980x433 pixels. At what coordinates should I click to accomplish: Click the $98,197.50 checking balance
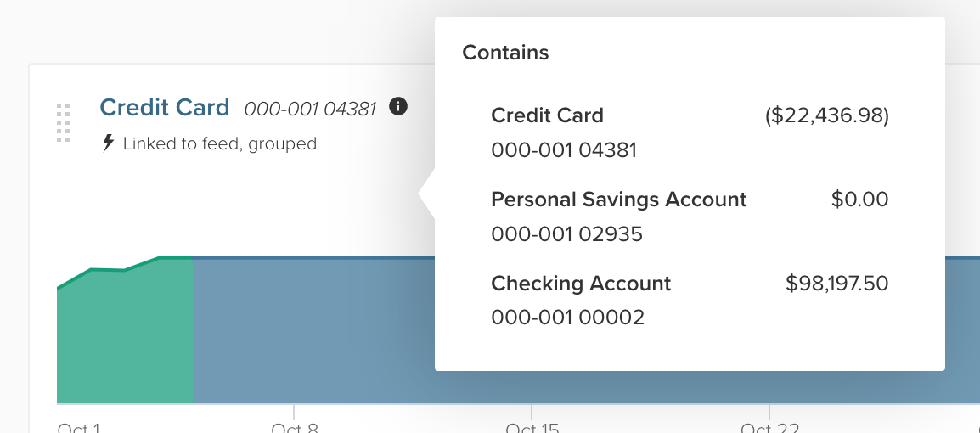pos(836,284)
